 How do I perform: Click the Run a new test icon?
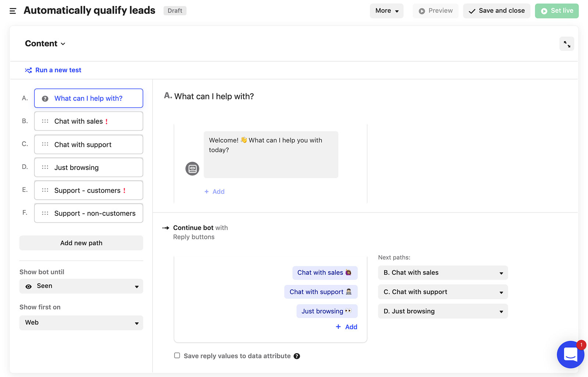(28, 70)
